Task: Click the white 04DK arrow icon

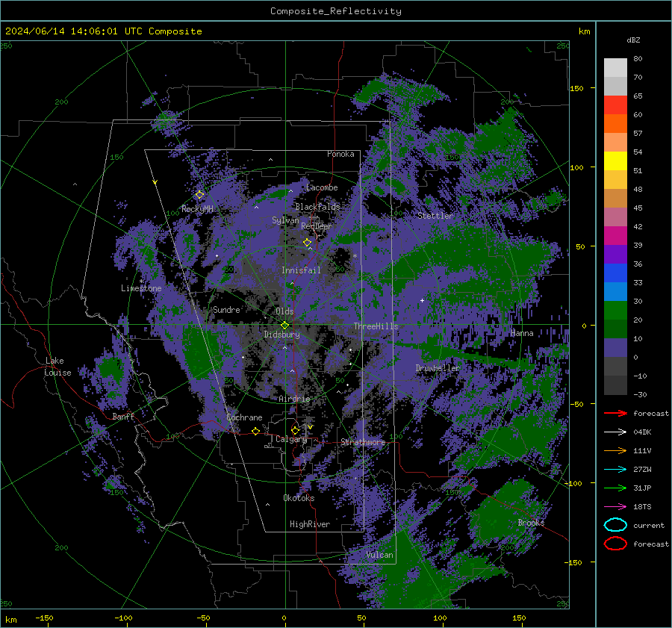Action: pos(615,432)
